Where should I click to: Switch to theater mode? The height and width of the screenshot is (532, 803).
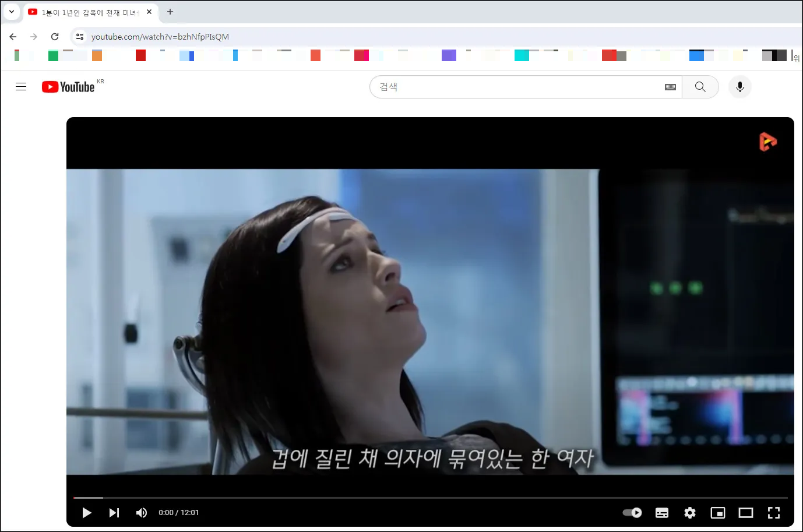tap(746, 513)
